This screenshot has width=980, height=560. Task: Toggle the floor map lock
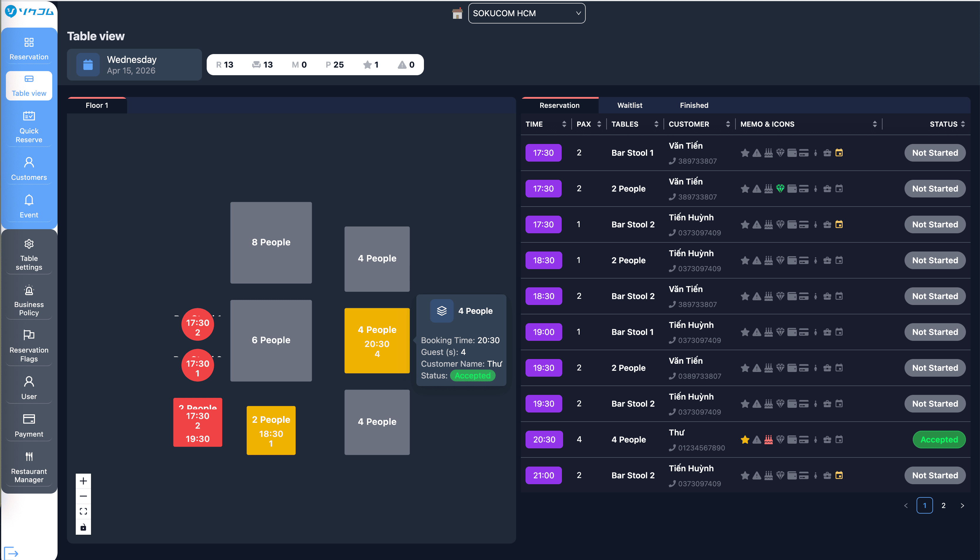coord(83,527)
